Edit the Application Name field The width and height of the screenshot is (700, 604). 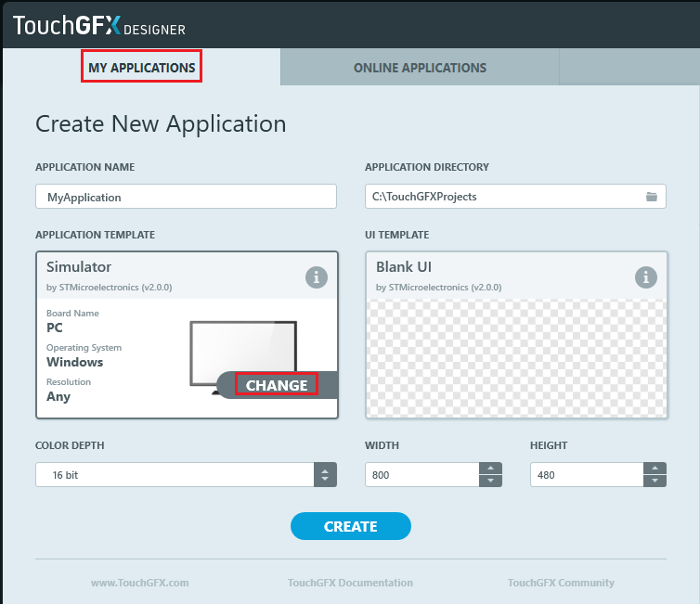pyautogui.click(x=187, y=197)
